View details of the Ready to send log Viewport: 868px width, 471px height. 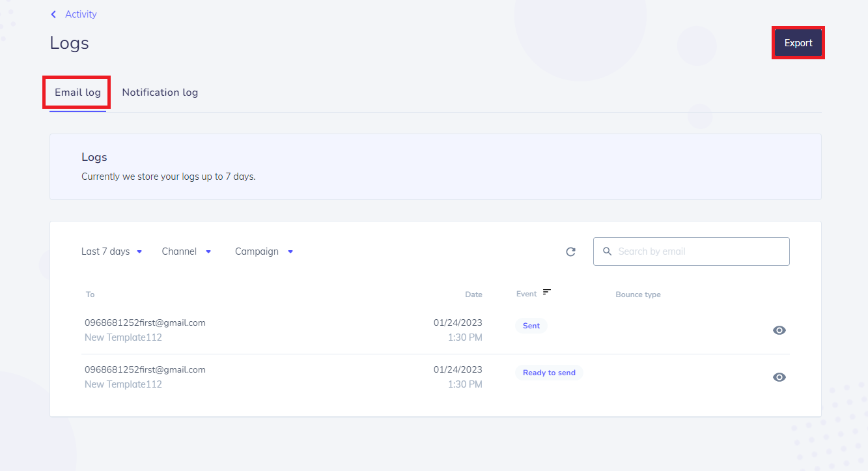pos(779,377)
